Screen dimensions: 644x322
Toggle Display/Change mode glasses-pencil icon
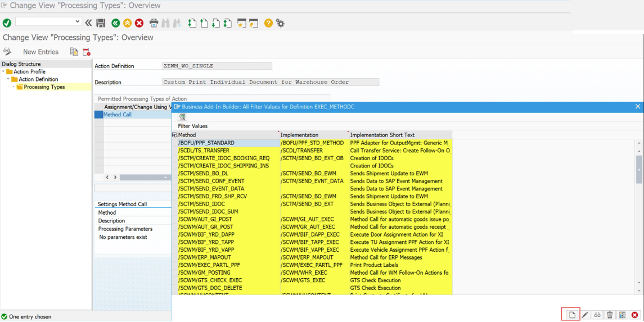pos(7,52)
